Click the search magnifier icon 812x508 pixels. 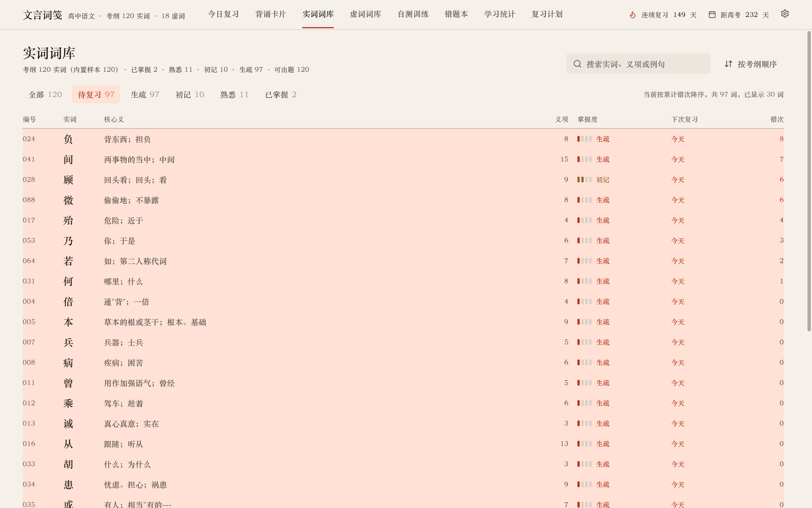click(577, 64)
